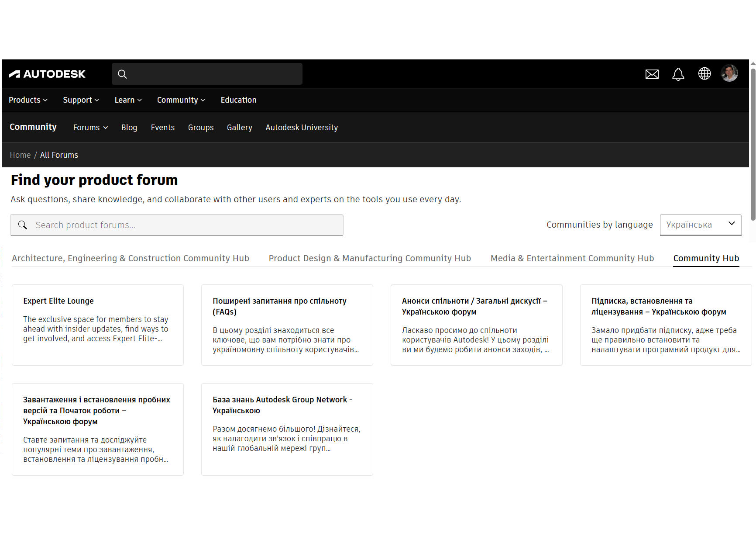Screen dimensions: 756x533
Task: Open the messages envelope icon
Action: click(652, 74)
